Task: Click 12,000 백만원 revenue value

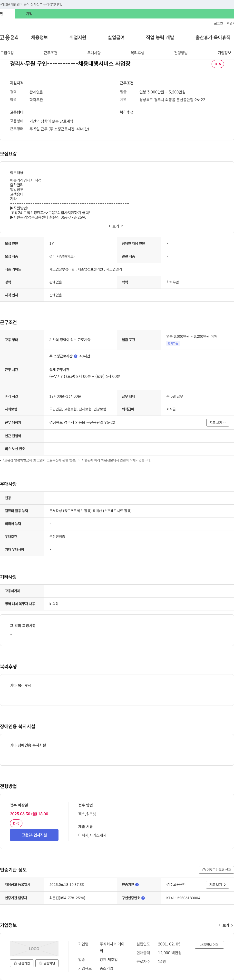Action: [x=170, y=953]
